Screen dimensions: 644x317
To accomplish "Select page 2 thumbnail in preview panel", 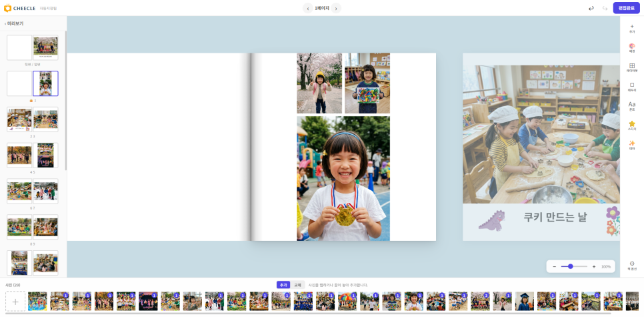I will coord(19,119).
